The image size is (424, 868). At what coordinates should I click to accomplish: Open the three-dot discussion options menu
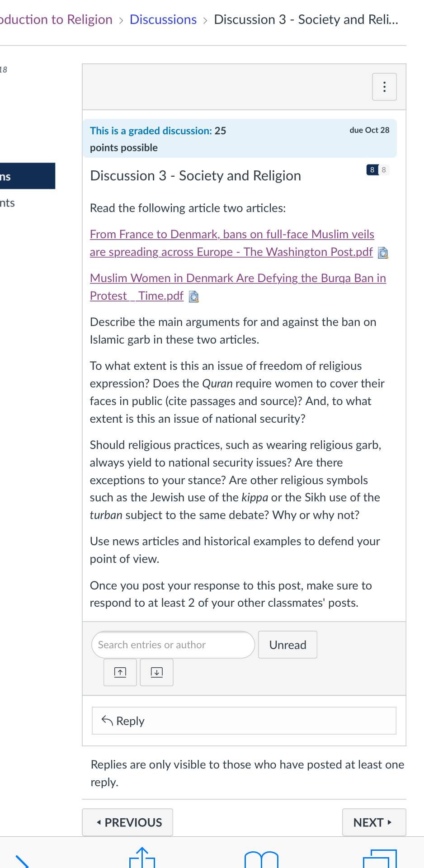384,87
